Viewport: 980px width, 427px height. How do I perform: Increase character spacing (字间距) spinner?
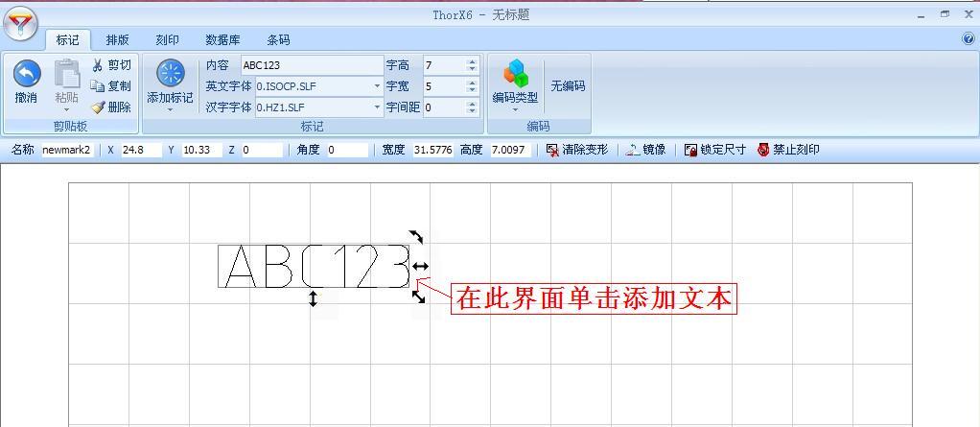pos(472,104)
